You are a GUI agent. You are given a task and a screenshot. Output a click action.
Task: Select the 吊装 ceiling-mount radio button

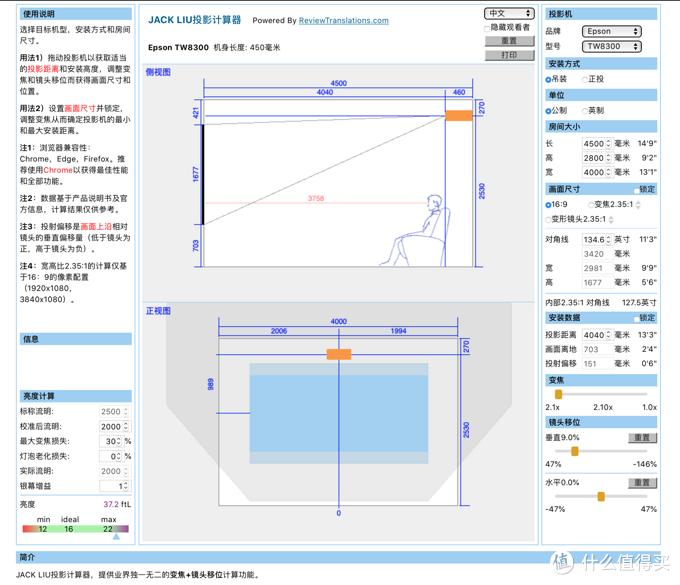click(548, 79)
